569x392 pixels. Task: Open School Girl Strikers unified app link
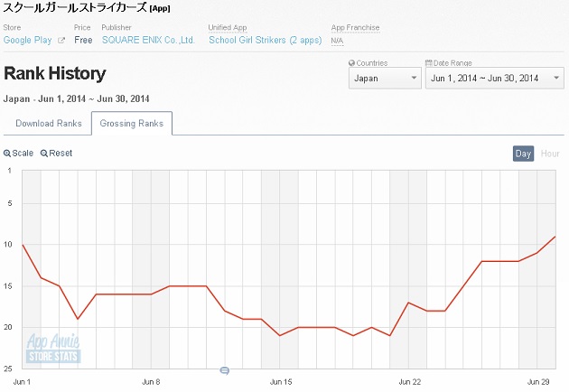(x=266, y=41)
